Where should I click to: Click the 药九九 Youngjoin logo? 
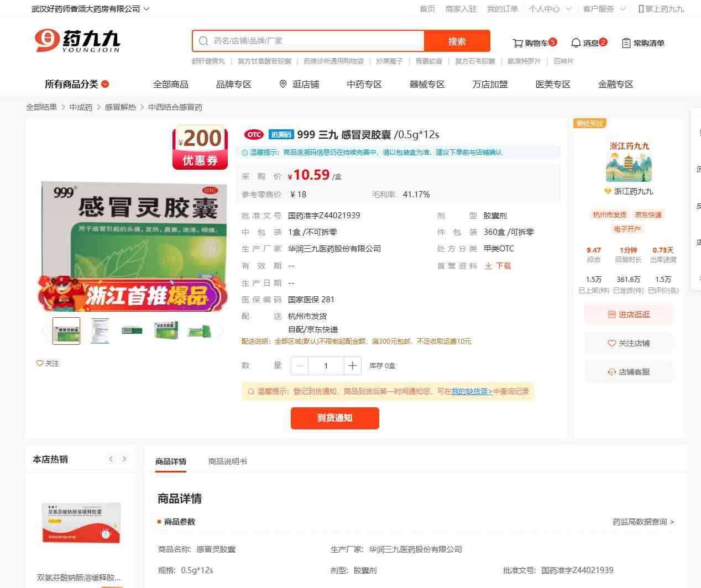coord(77,41)
